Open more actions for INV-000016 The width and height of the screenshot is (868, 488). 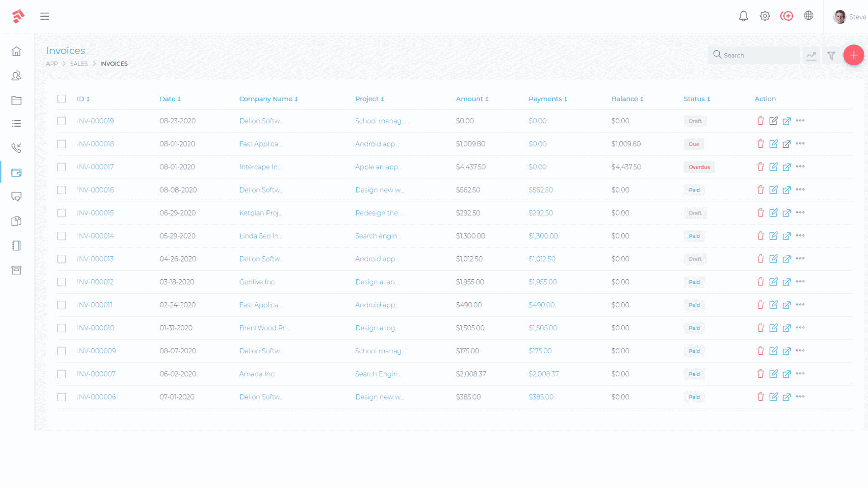click(800, 189)
